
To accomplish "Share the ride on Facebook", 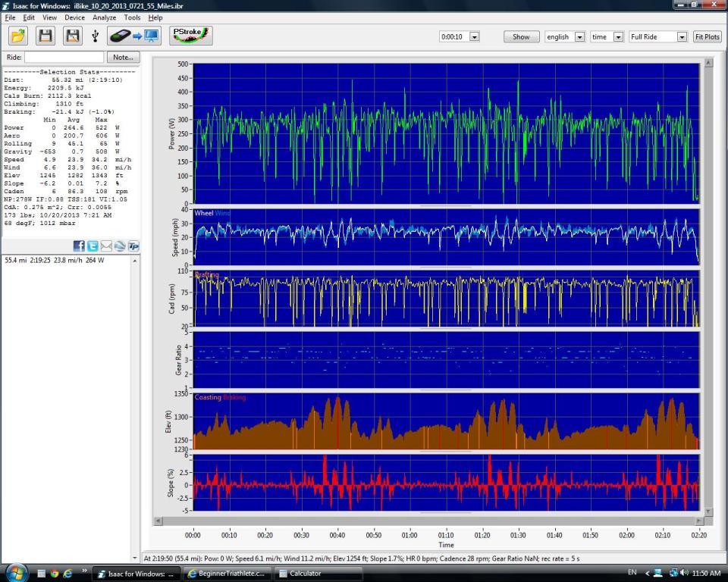I will 79,246.
